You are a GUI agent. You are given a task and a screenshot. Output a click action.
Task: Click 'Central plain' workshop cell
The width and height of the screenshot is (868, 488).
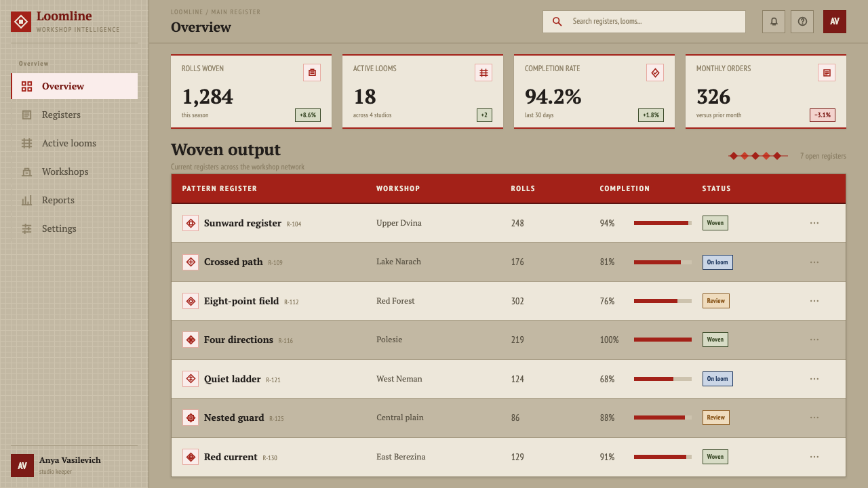[400, 418]
